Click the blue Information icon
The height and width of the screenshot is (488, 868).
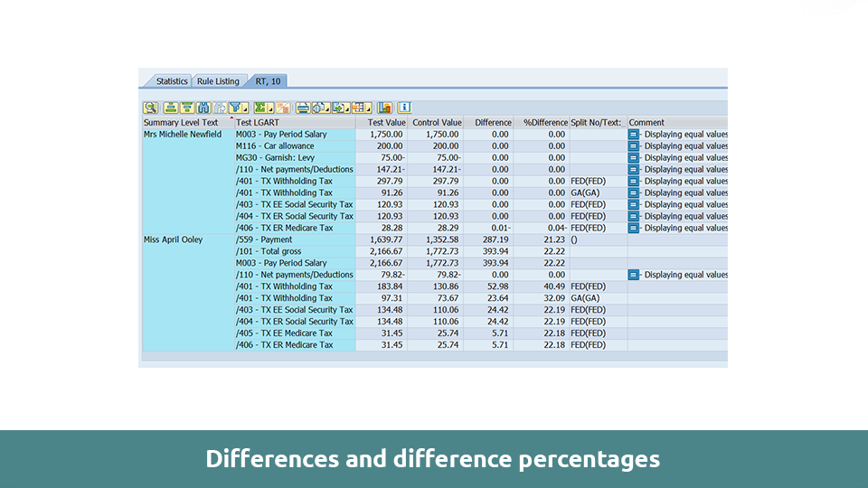(404, 108)
